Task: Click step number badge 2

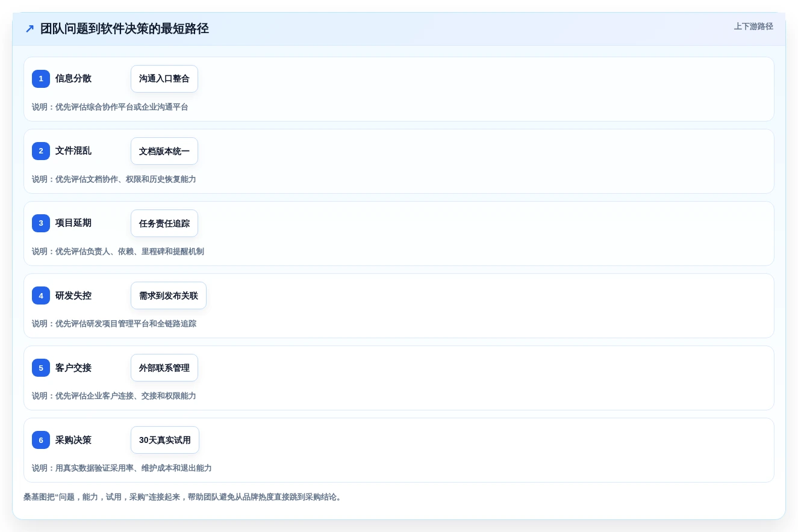Action: pos(41,151)
